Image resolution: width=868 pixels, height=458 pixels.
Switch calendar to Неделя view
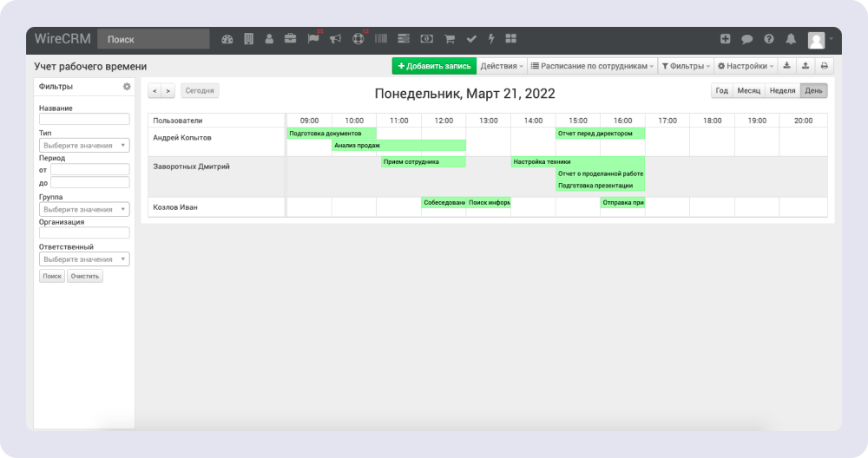click(782, 91)
